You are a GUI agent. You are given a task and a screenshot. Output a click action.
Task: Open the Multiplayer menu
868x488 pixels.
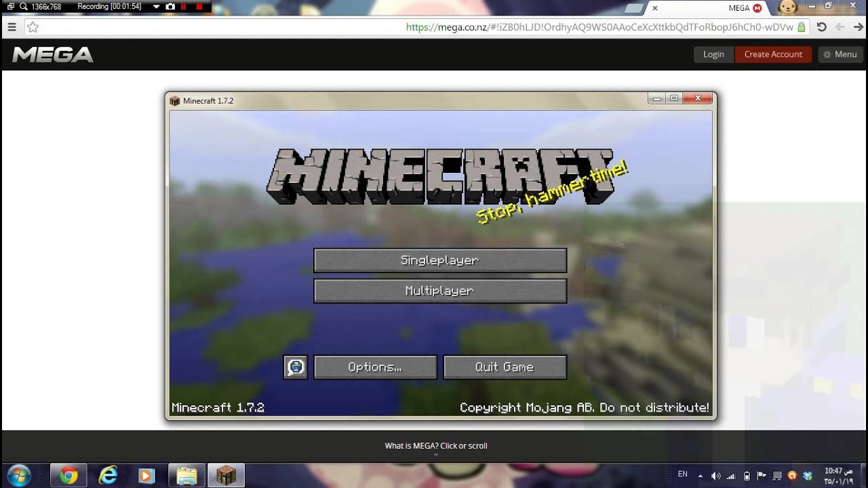click(440, 291)
